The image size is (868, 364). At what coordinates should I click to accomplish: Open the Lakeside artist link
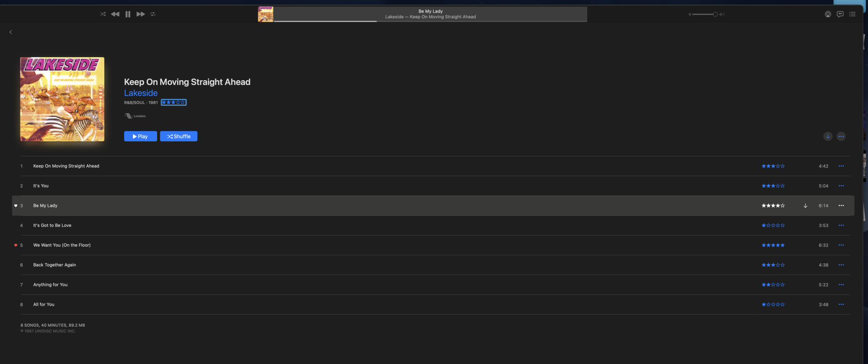tap(141, 93)
